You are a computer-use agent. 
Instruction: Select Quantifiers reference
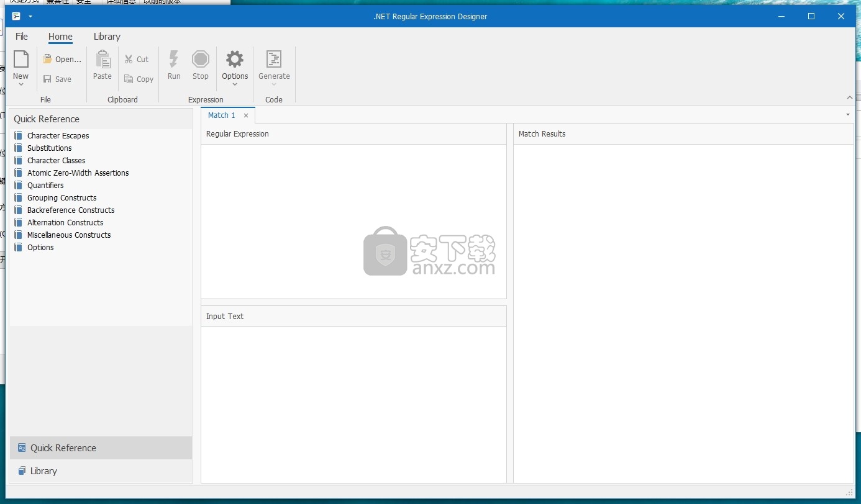pyautogui.click(x=45, y=185)
